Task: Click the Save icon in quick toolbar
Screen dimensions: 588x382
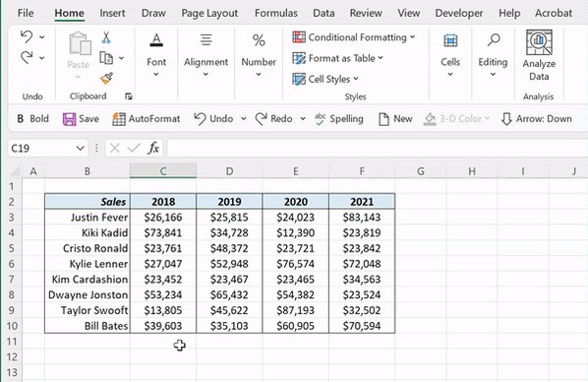Action: pyautogui.click(x=70, y=119)
